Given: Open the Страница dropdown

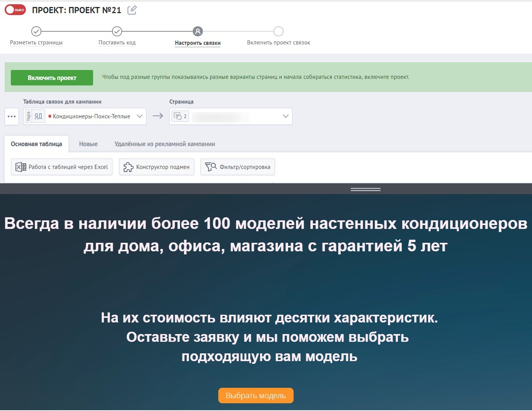Looking at the screenshot, I should 231,116.
